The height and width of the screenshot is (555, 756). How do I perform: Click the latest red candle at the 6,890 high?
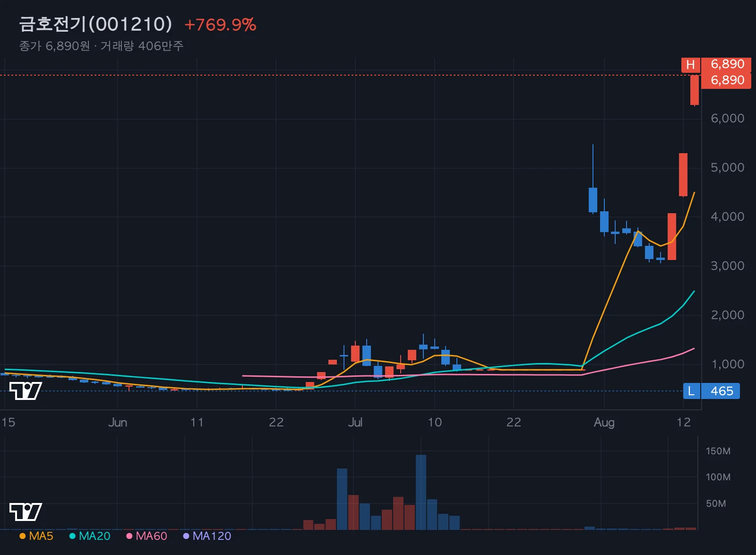[x=694, y=90]
